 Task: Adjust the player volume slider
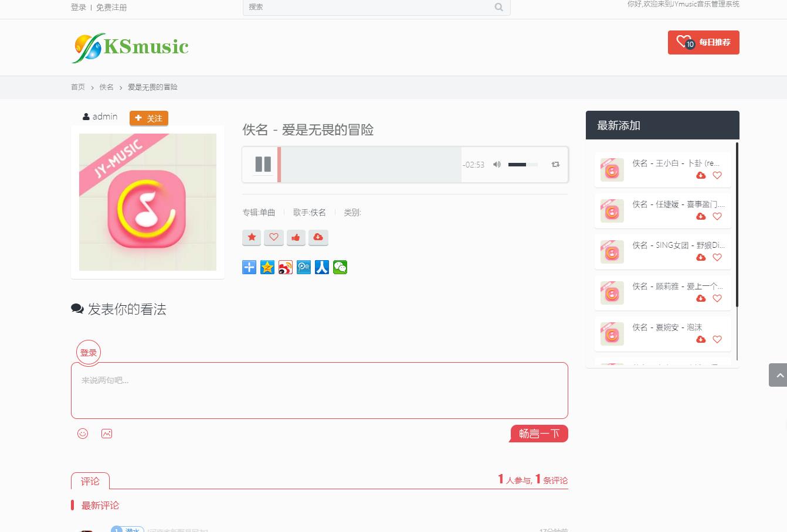(x=523, y=165)
